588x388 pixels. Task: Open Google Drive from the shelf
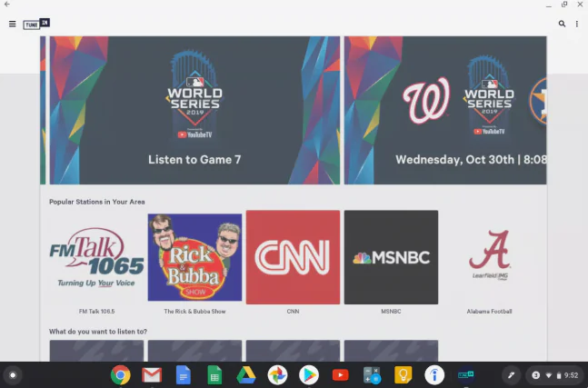point(246,375)
